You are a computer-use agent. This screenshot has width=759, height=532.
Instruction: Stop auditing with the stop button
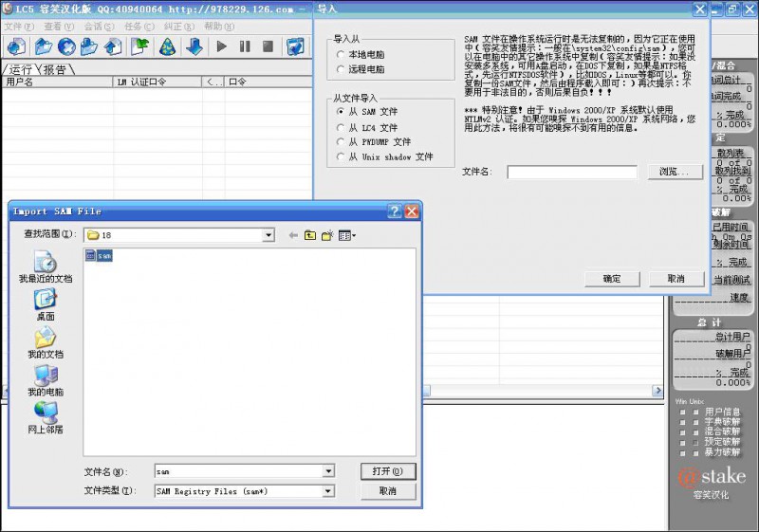coord(268,46)
